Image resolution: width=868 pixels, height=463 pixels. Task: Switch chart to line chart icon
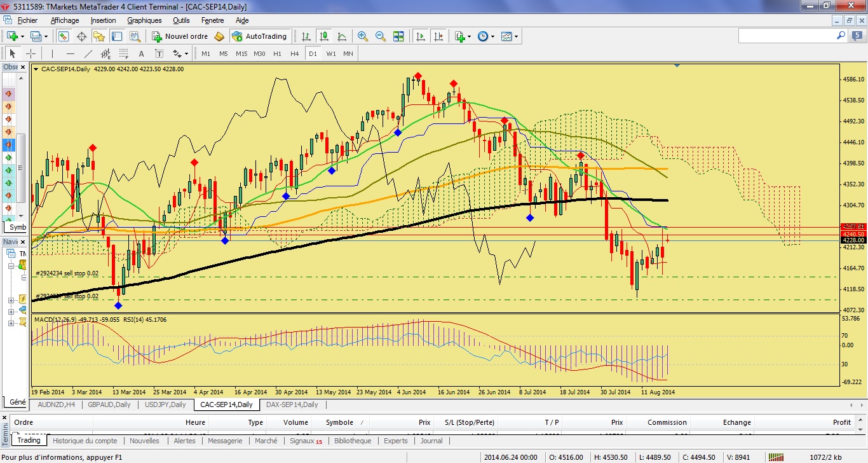342,36
